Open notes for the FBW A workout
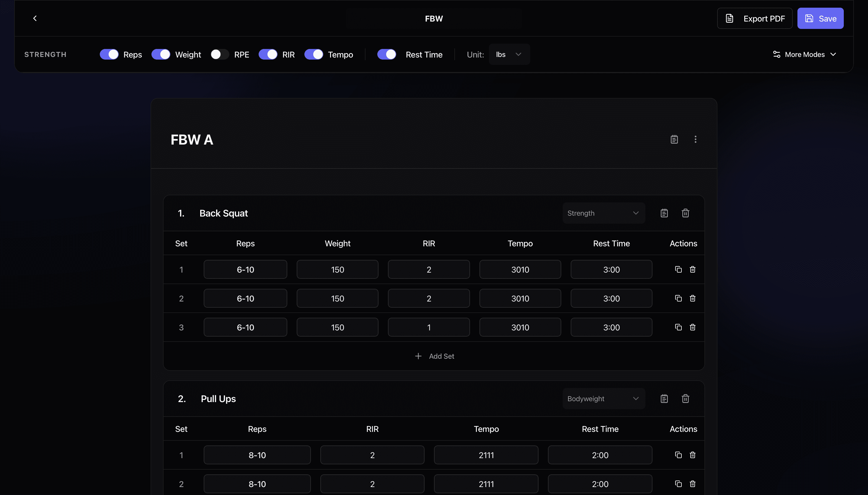The height and width of the screenshot is (495, 868). point(674,140)
